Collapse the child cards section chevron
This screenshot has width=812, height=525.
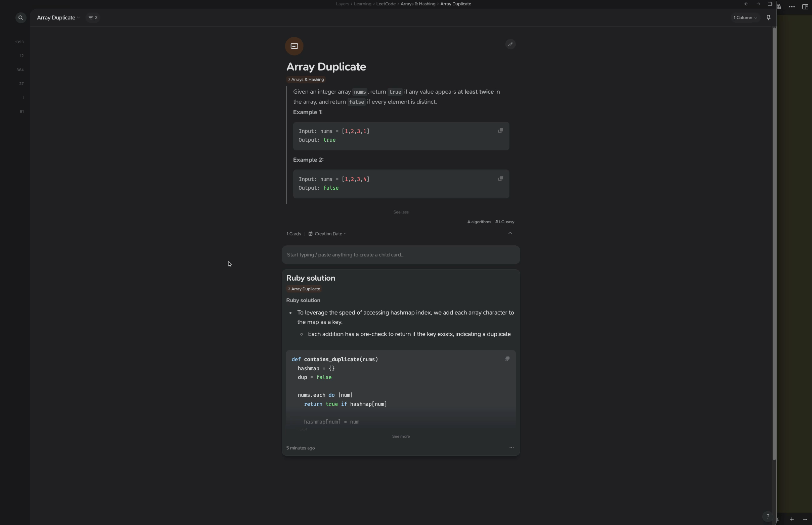pos(510,233)
